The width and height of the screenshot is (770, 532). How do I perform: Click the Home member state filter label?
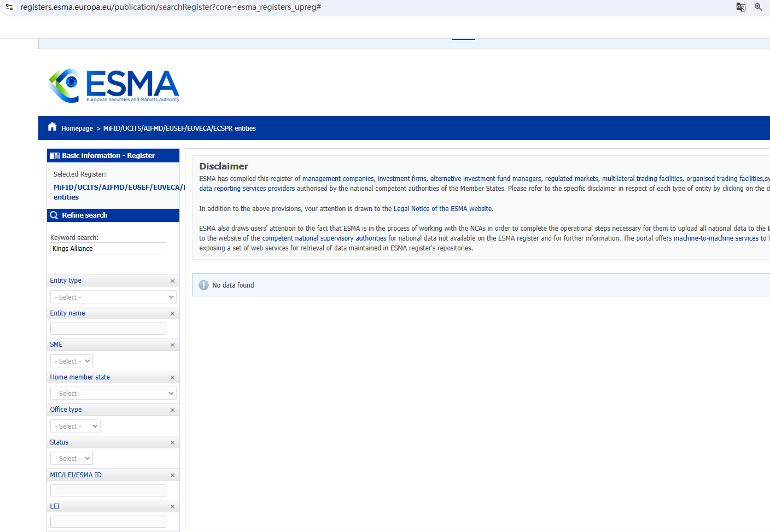80,377
